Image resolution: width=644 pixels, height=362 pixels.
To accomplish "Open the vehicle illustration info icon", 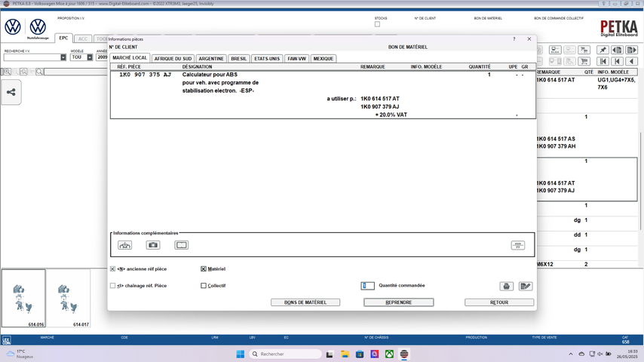I will click(125, 245).
